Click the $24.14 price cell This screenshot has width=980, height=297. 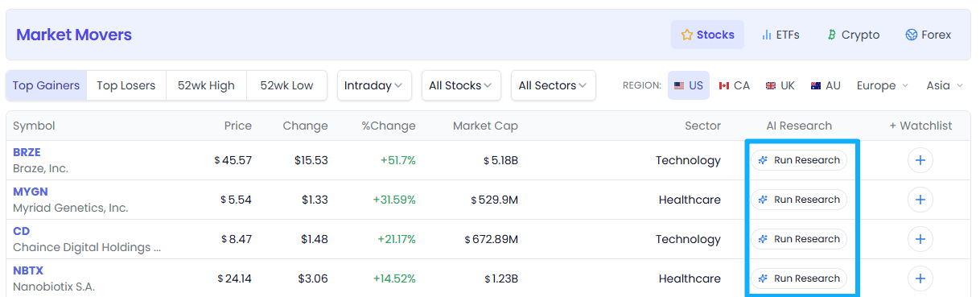(235, 278)
